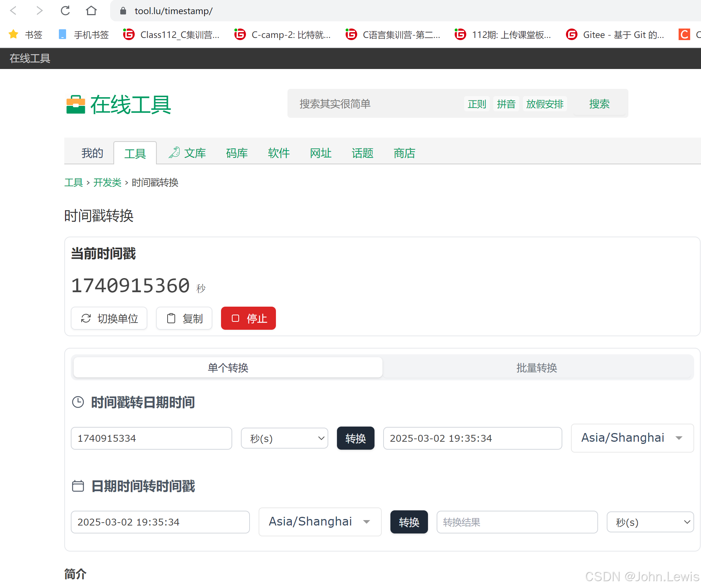The width and height of the screenshot is (701, 588).
Task: Open the Class112_C集训营 bookmark
Action: point(172,35)
